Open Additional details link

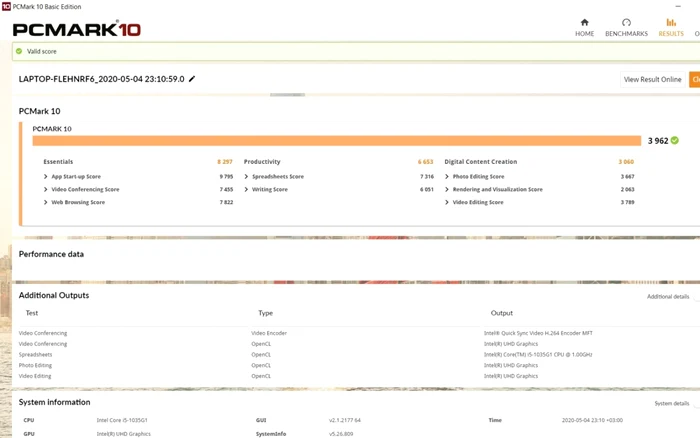668,296
